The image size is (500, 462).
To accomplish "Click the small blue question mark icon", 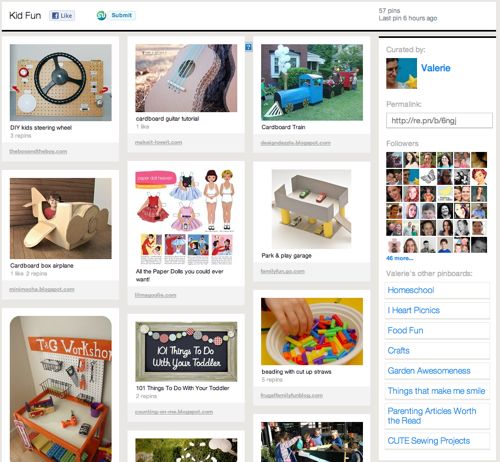I will (249, 47).
